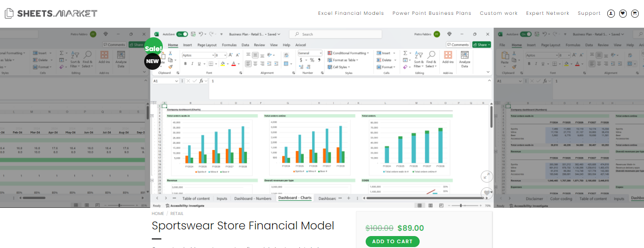Click Cut scissors icon in center Excel preview
644x248 pixels.
coord(170,53)
